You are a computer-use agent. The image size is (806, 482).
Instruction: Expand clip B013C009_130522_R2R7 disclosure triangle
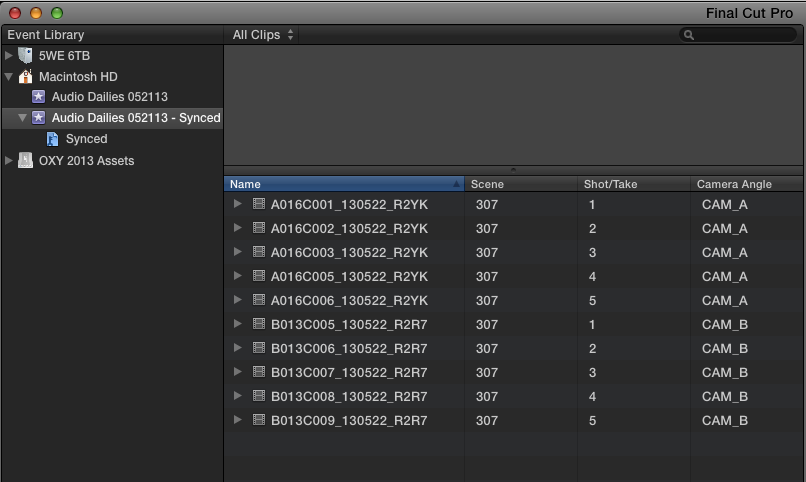pos(237,420)
